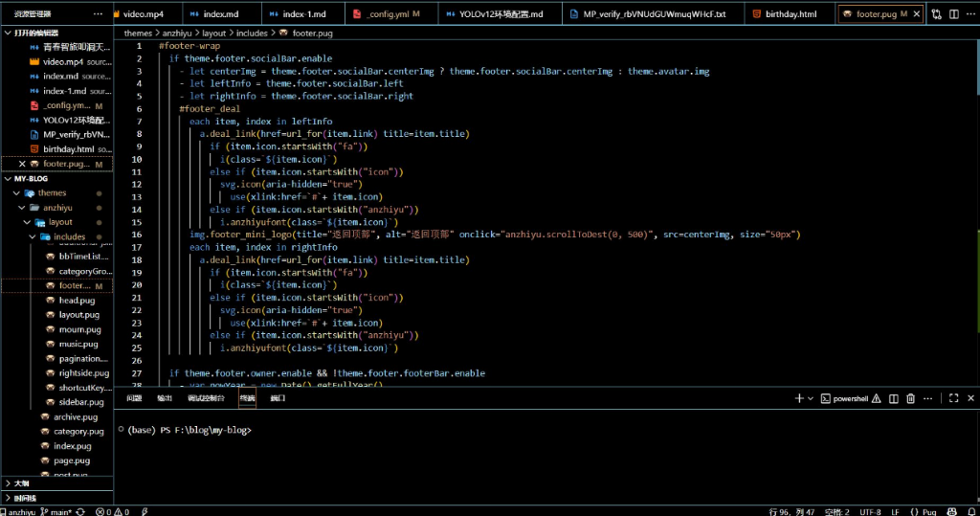Change Pug language mode in status bar

click(x=927, y=511)
